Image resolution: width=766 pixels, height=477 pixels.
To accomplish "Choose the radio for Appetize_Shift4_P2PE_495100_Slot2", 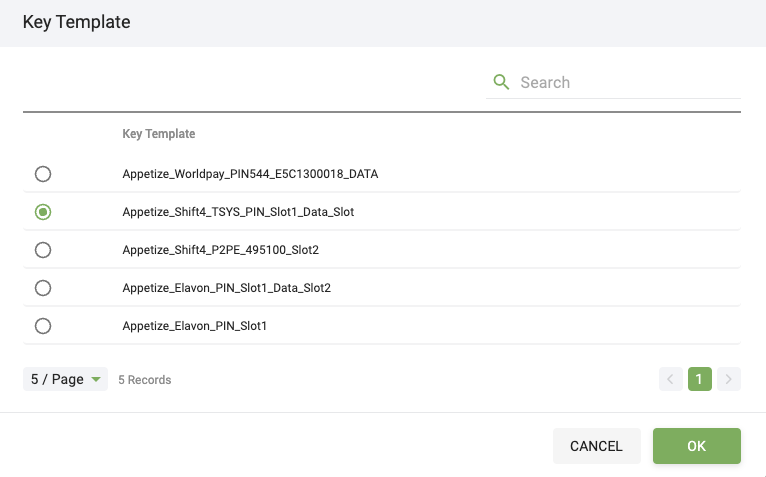I will (x=43, y=250).
